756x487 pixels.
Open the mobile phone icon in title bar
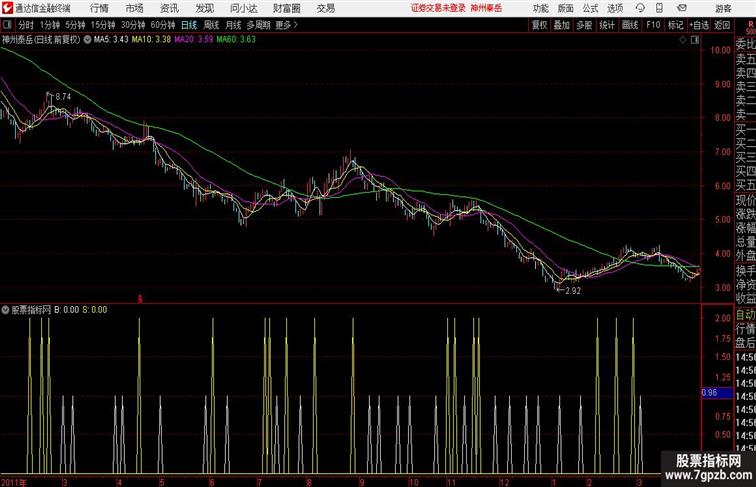coord(659,8)
